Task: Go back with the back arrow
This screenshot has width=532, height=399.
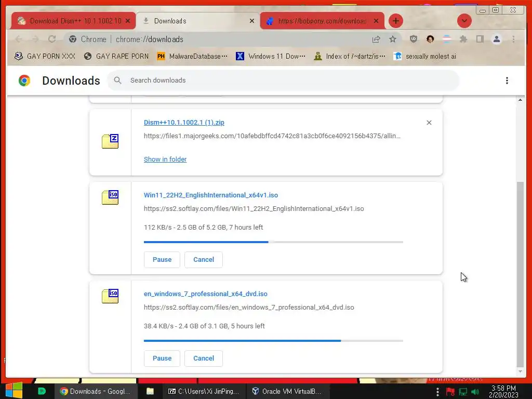Action: pyautogui.click(x=19, y=39)
